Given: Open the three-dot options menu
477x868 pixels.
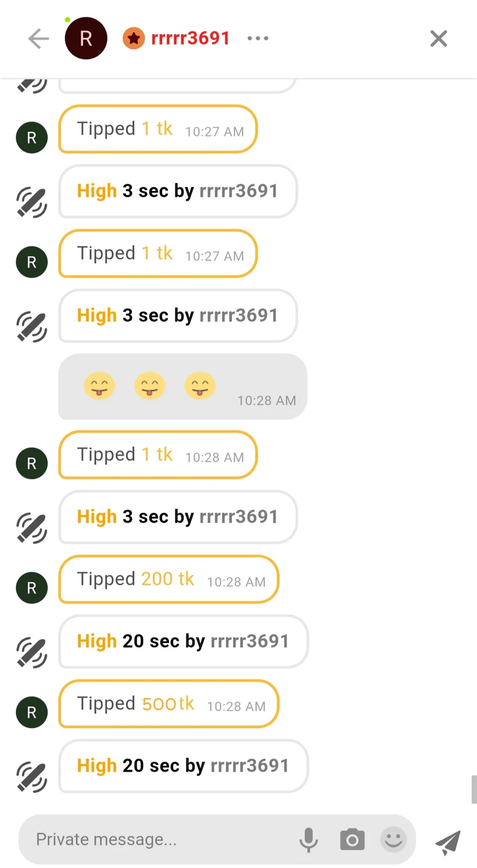Looking at the screenshot, I should (x=258, y=38).
